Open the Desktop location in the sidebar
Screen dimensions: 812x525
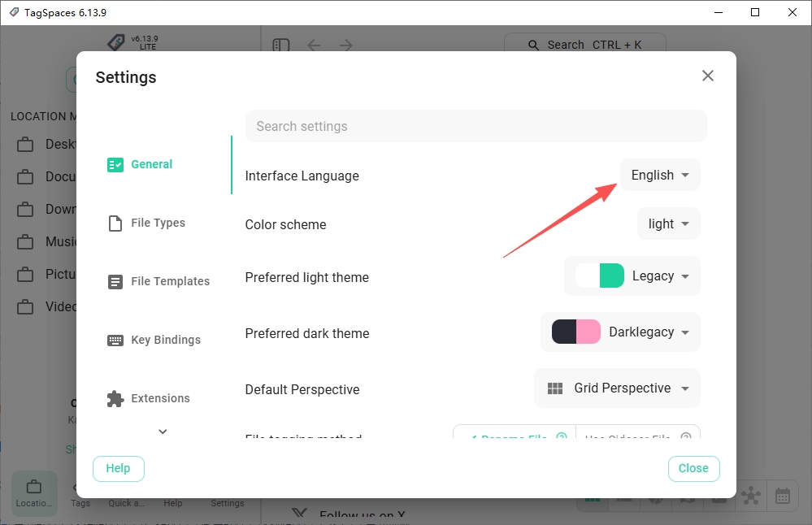click(44, 144)
